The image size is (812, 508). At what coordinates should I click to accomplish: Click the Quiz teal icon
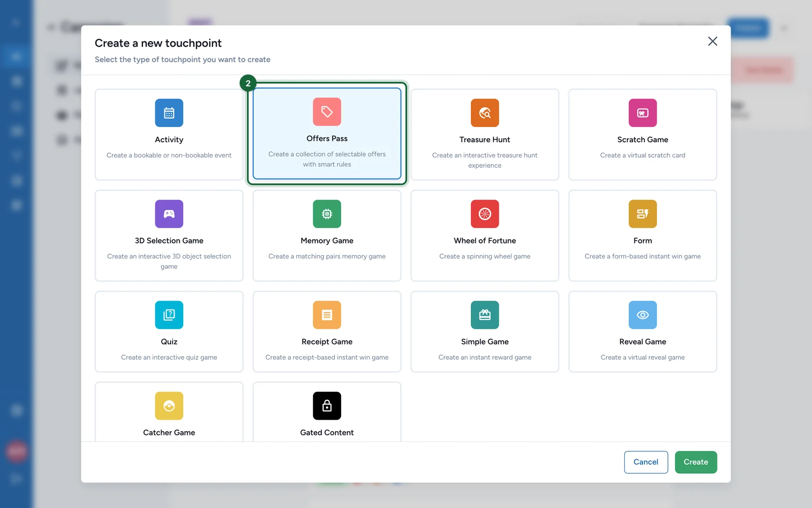coord(169,315)
